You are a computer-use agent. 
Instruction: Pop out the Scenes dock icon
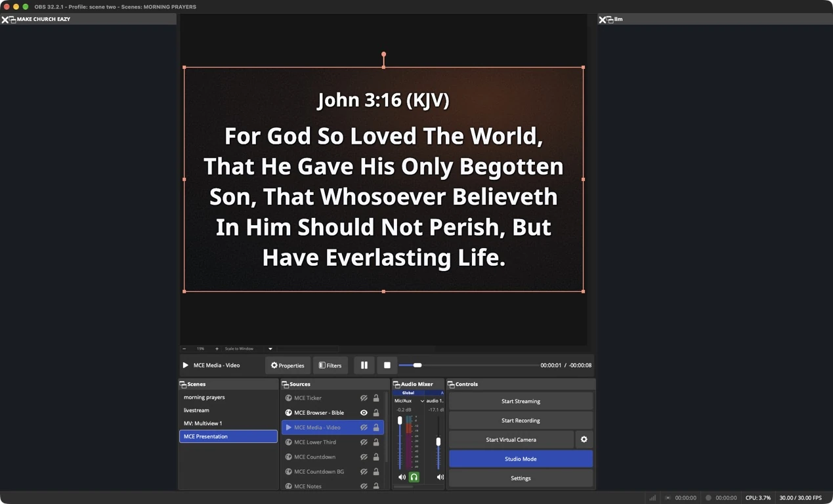[183, 385]
